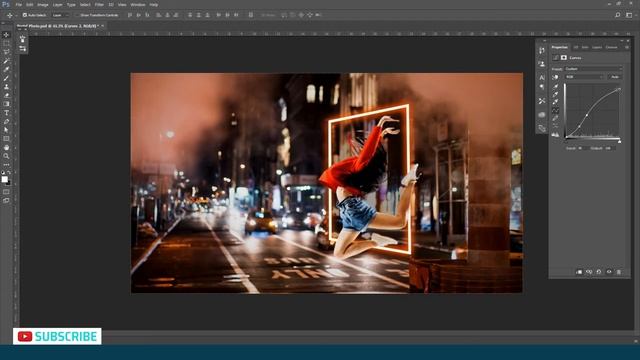Screen dimensions: 640x360
Task: Open the Character panel icon in collapsed dock
Action: point(542,77)
